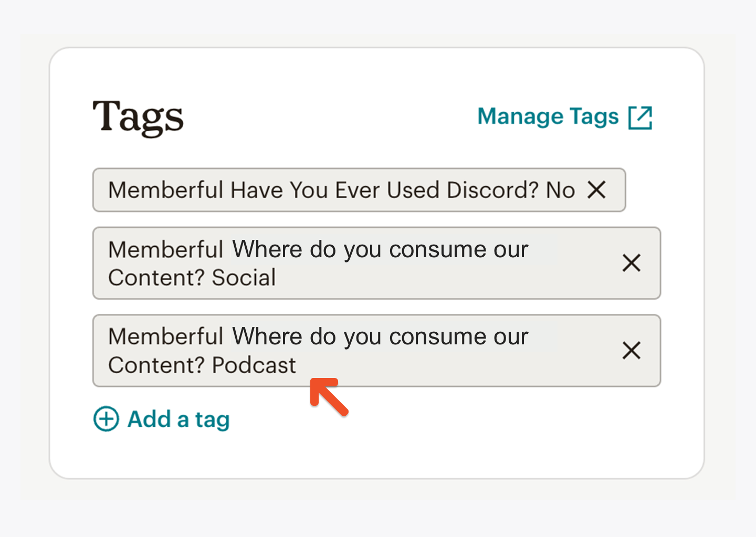Remove the Discord "No" tag with its X
The width and height of the screenshot is (756, 537).
[596, 190]
